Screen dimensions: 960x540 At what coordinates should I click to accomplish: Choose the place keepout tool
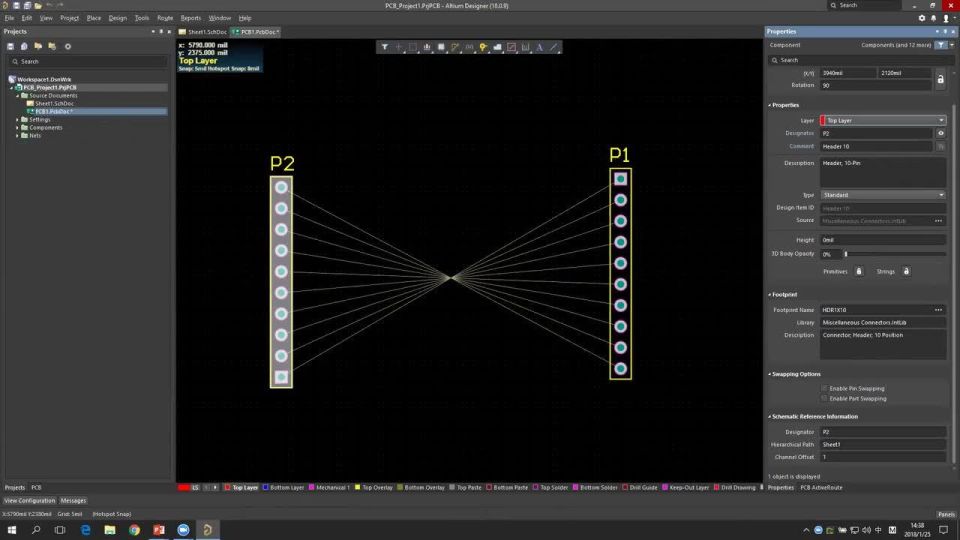tap(511, 47)
